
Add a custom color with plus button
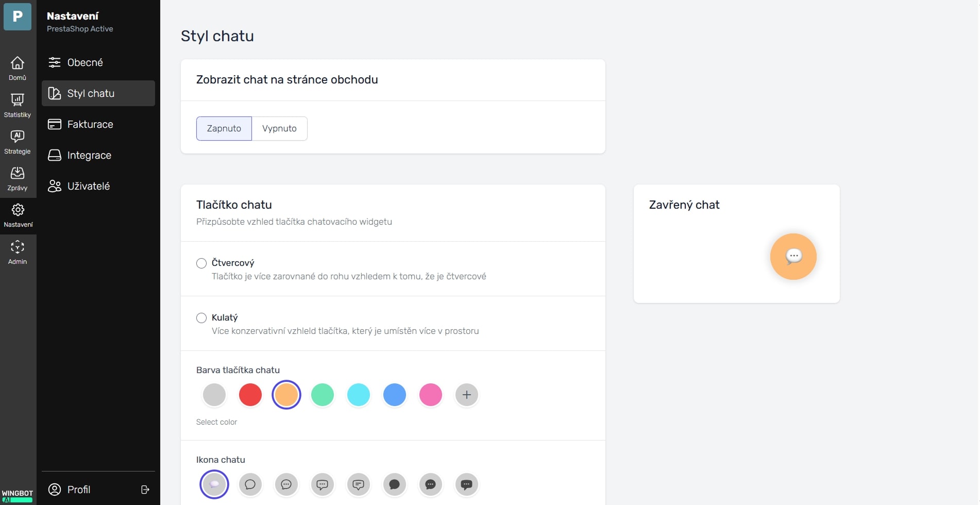coord(467,395)
